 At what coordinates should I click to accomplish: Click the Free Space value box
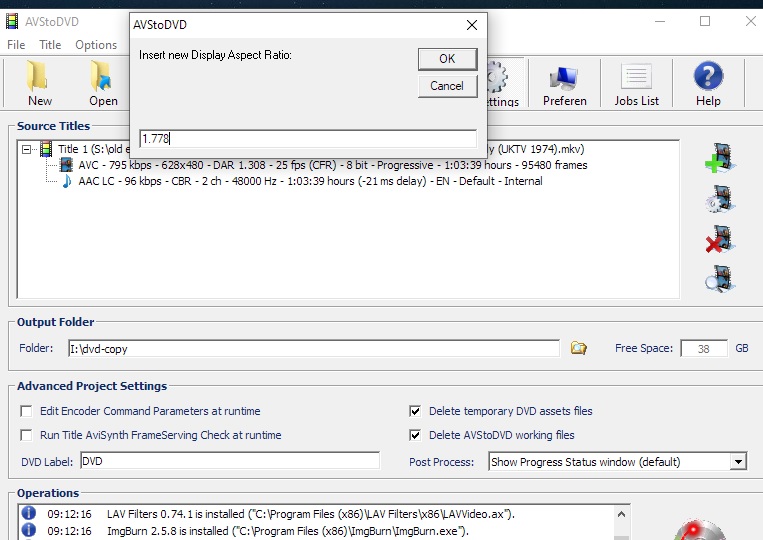pyautogui.click(x=704, y=348)
